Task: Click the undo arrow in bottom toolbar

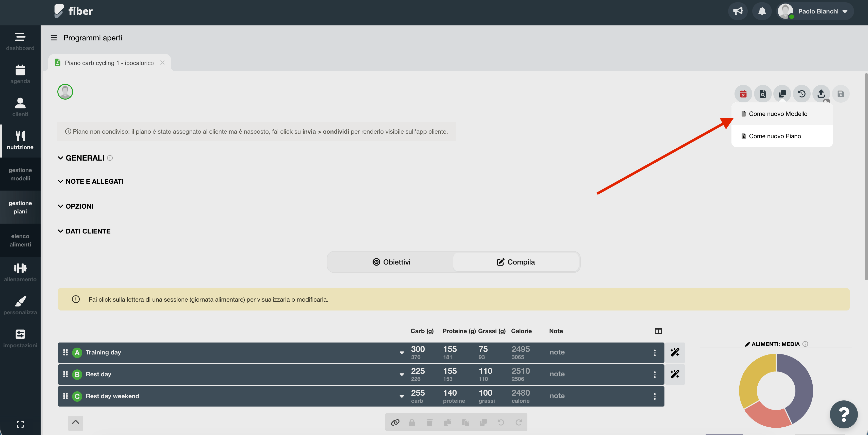Action: tap(501, 422)
